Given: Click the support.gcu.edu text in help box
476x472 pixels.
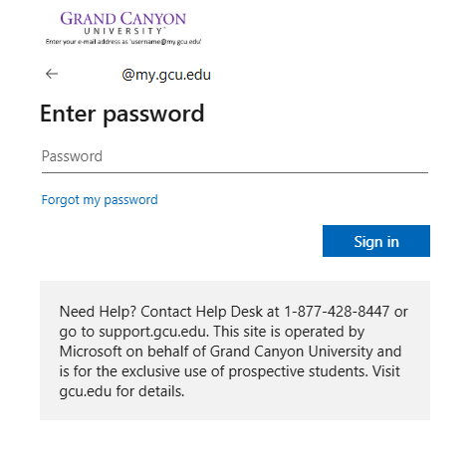Looking at the screenshot, I should (153, 332).
